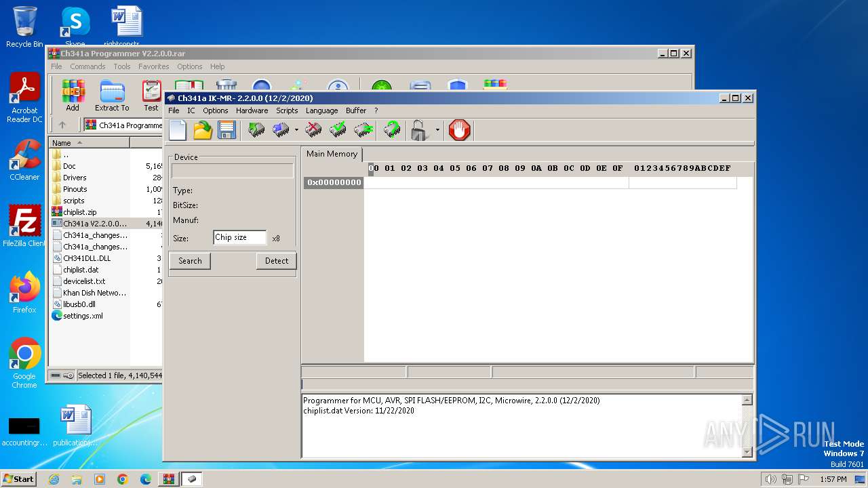Image resolution: width=868 pixels, height=488 pixels.
Task: Open FileZilla Client desktop shortcut
Action: 24,226
